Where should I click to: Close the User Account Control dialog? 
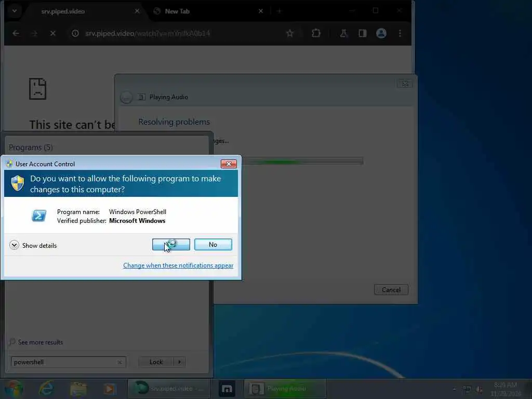(x=229, y=164)
